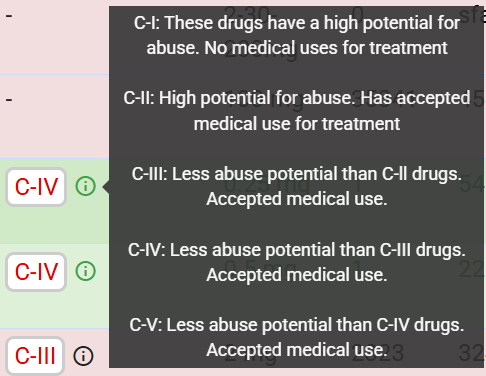Click the C-III less abuse potential description

tap(297, 186)
